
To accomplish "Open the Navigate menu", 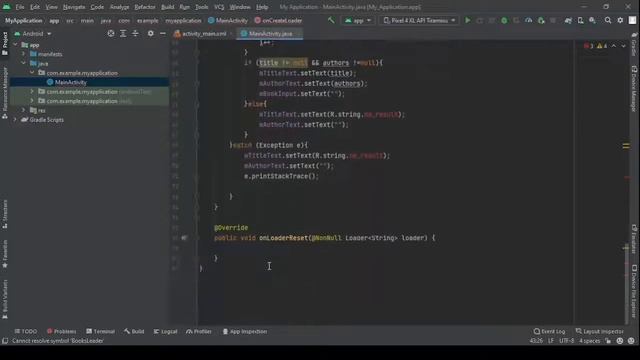I will point(74,7).
